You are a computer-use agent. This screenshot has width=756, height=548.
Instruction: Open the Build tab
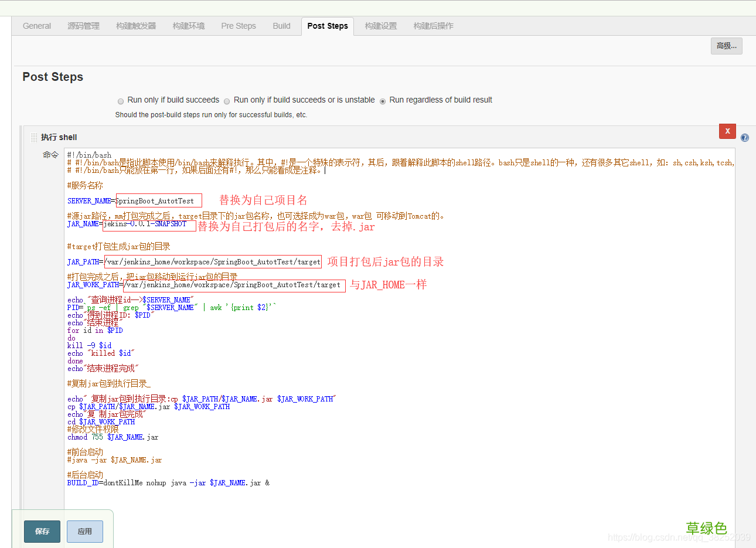[281, 26]
